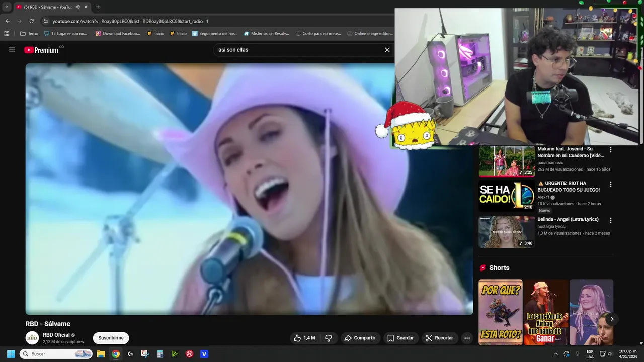The height and width of the screenshot is (362, 644).
Task: Open options menu for Makano video
Action: 611,150
